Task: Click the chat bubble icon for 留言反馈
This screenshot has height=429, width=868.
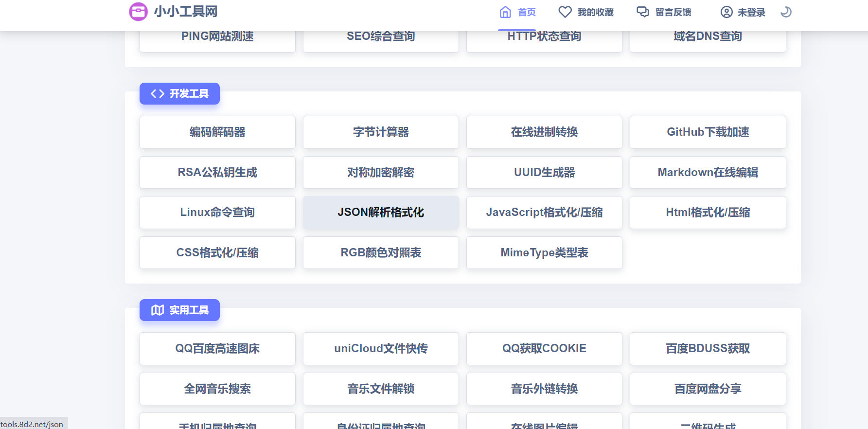Action: tap(643, 12)
